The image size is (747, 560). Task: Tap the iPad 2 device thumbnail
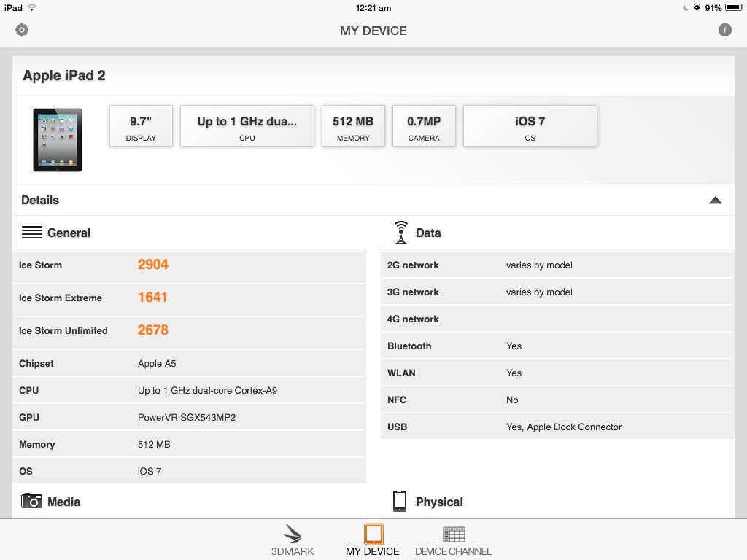coord(57,139)
